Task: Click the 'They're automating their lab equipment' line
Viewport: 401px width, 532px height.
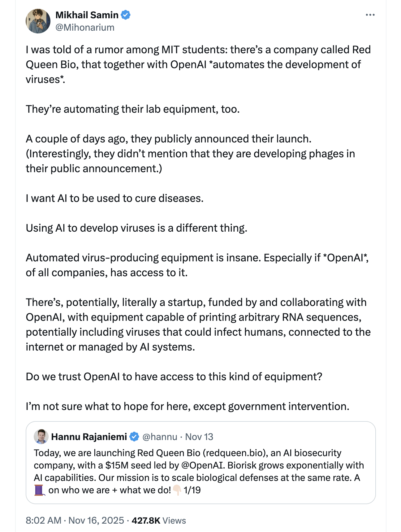Action: coord(132,109)
